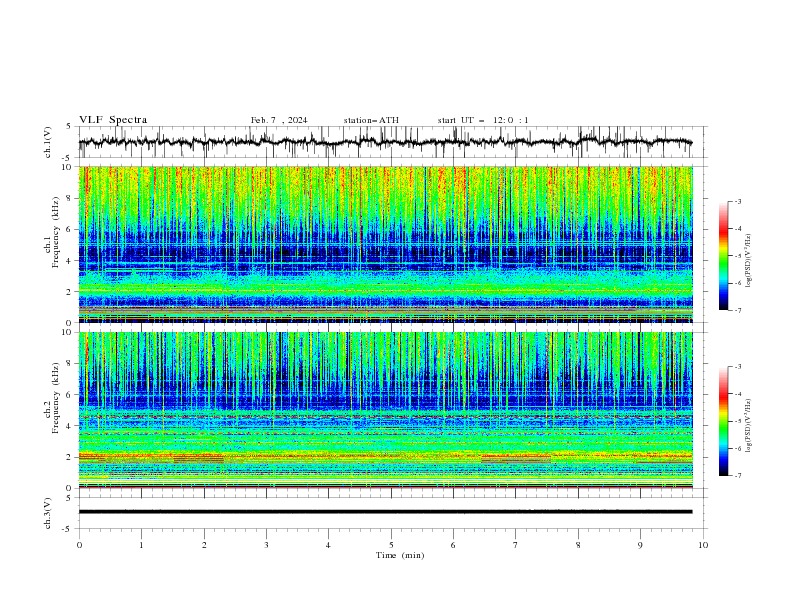Click the ch.1 spectrogram color bar

[724, 256]
